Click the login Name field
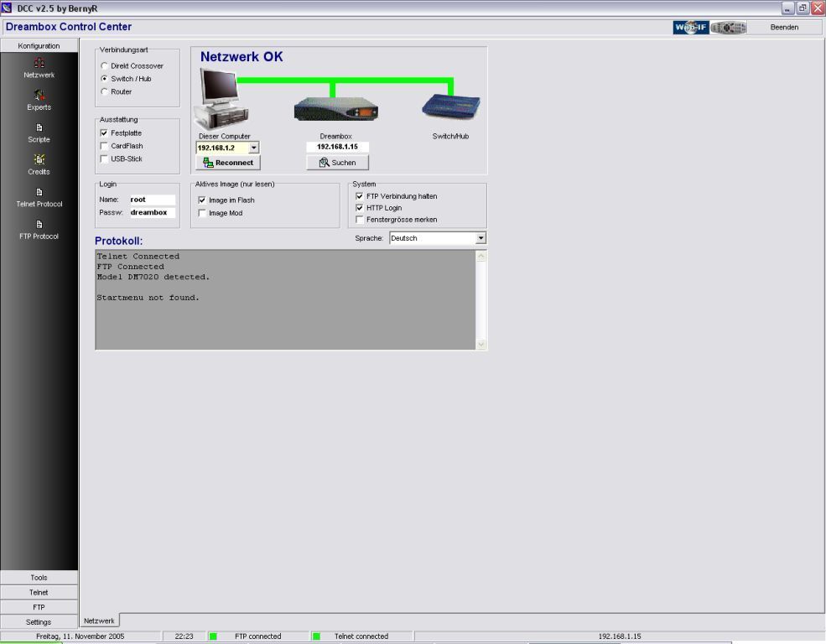 (x=152, y=200)
